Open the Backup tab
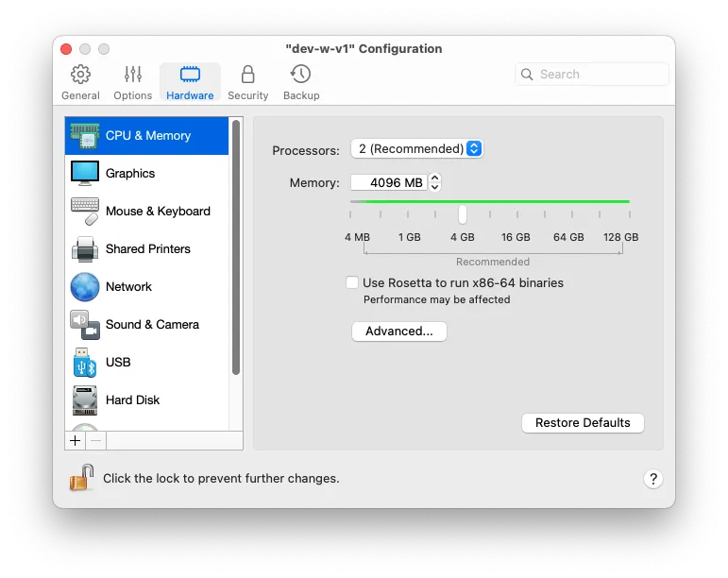Image resolution: width=728 pixels, height=578 pixels. pos(301,82)
